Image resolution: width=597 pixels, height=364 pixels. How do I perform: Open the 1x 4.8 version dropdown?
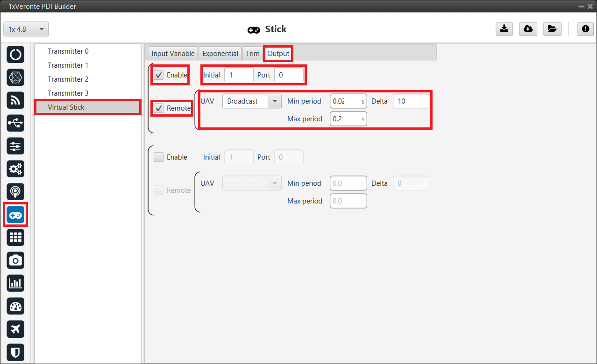click(x=26, y=29)
